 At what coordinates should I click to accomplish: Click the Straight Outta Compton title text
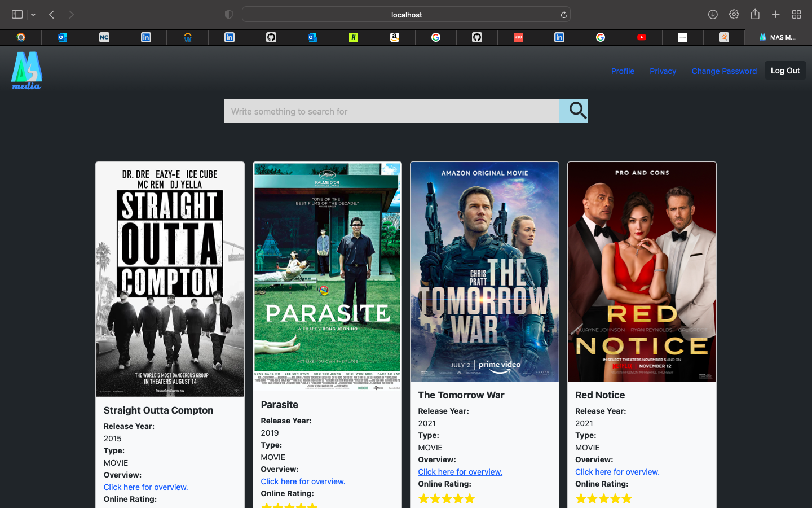click(x=158, y=410)
